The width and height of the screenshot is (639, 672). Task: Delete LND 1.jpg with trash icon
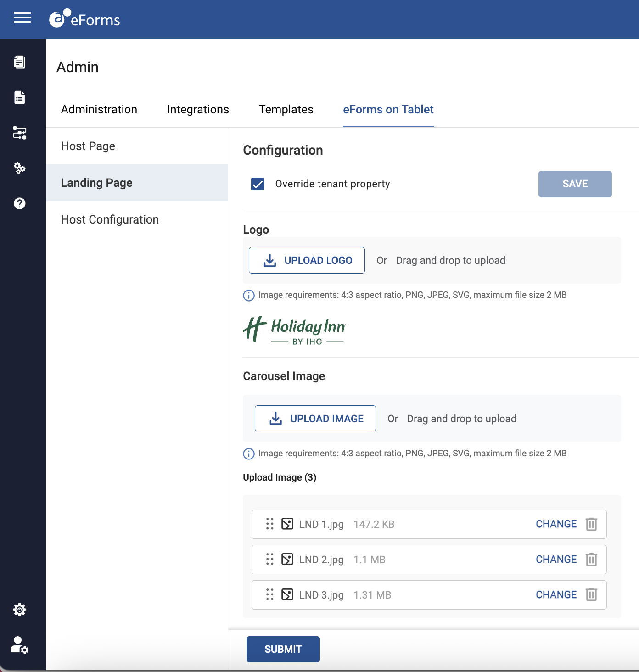tap(591, 524)
